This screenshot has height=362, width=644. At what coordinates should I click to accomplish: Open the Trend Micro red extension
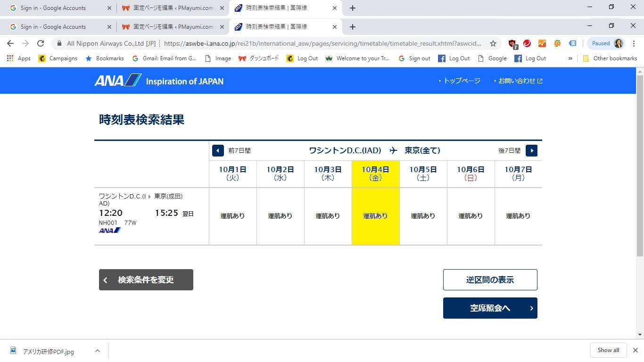coord(527,43)
